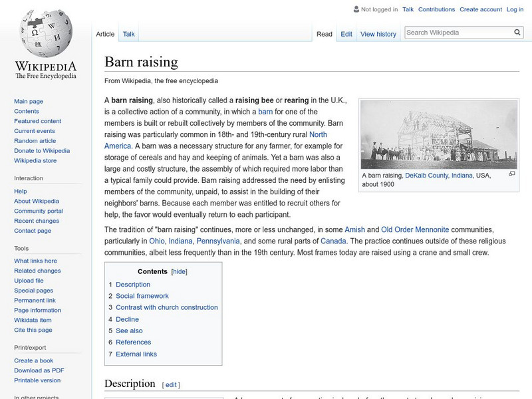Click the enlarge icon under barn photo
Image resolution: width=532 pixels, height=399 pixels.
click(x=511, y=174)
